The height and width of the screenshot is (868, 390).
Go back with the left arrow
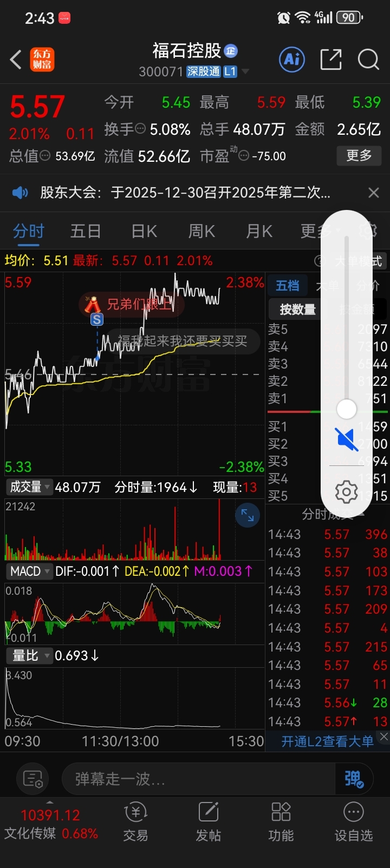[16, 60]
